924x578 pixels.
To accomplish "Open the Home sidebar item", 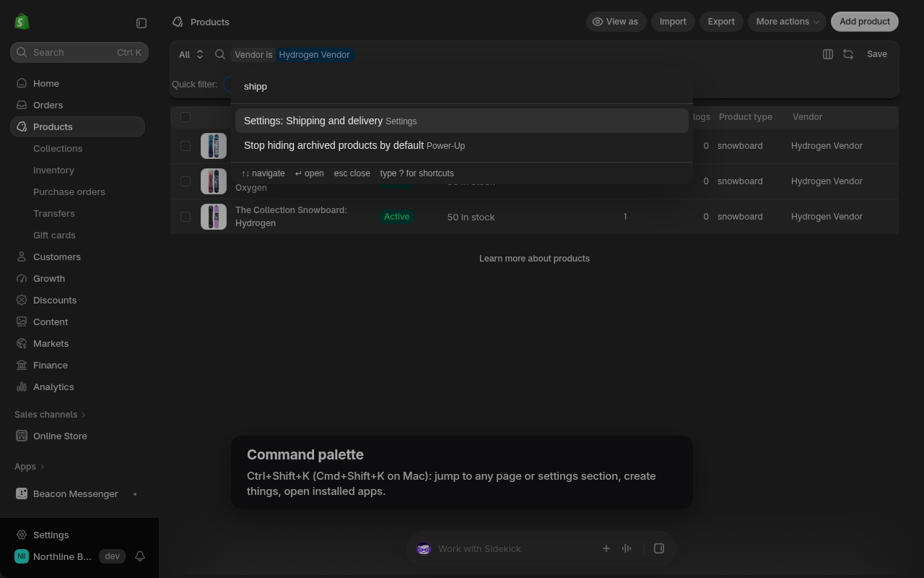I will 78,83.
